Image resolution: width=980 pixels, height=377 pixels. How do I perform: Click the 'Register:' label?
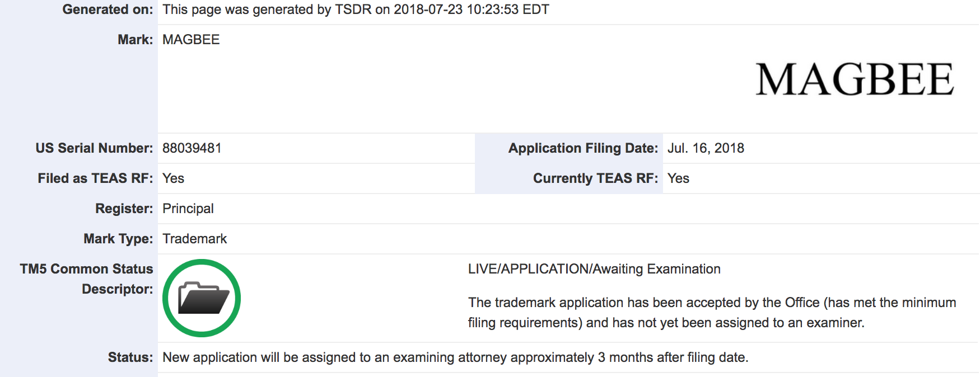pos(124,209)
